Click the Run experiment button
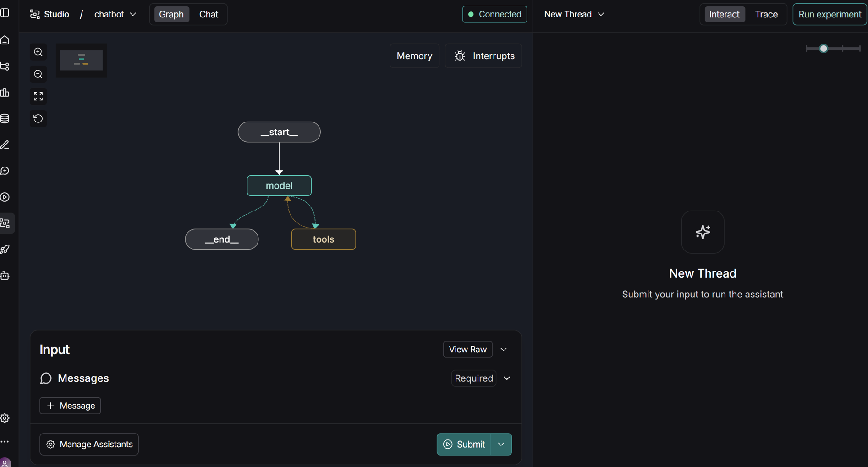 coord(830,14)
